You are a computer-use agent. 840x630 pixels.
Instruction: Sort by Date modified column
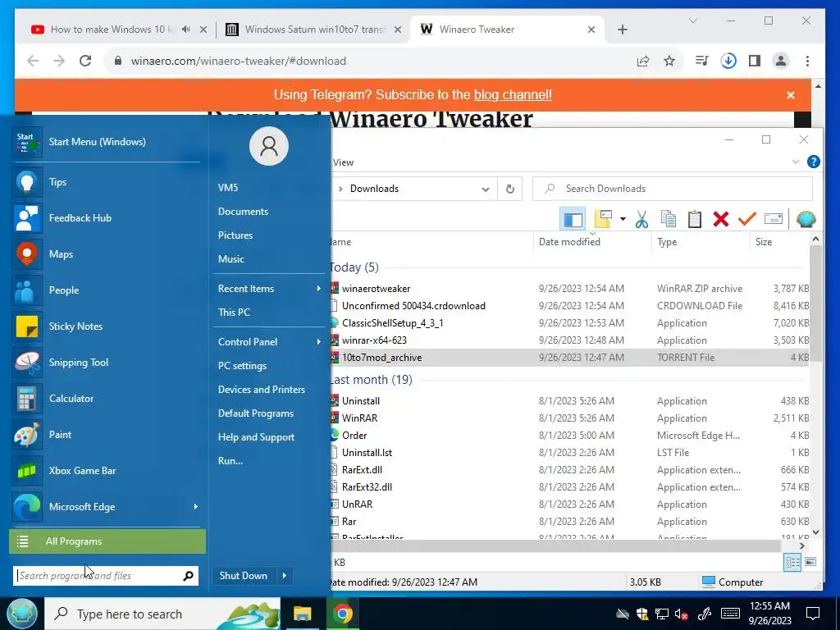569,242
